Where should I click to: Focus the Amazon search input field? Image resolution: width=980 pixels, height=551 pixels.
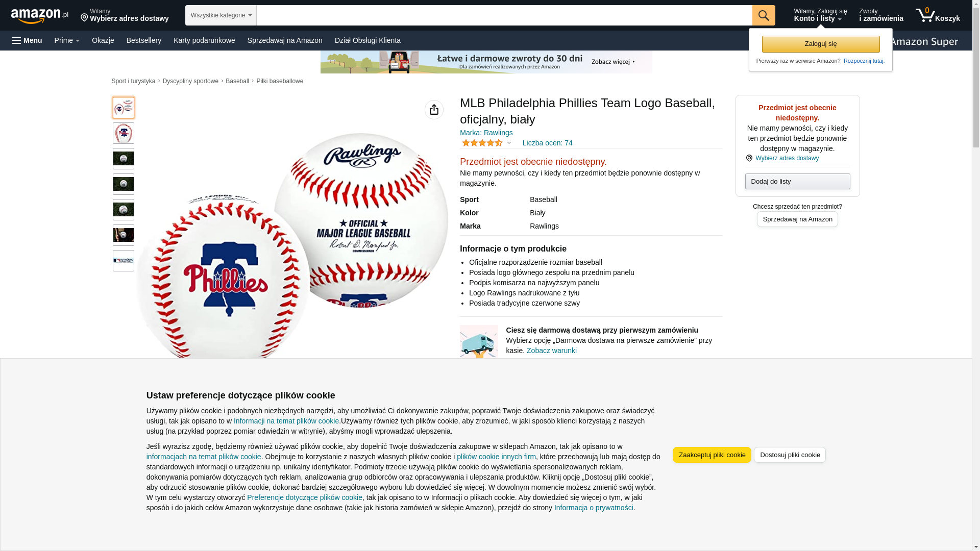tap(504, 15)
